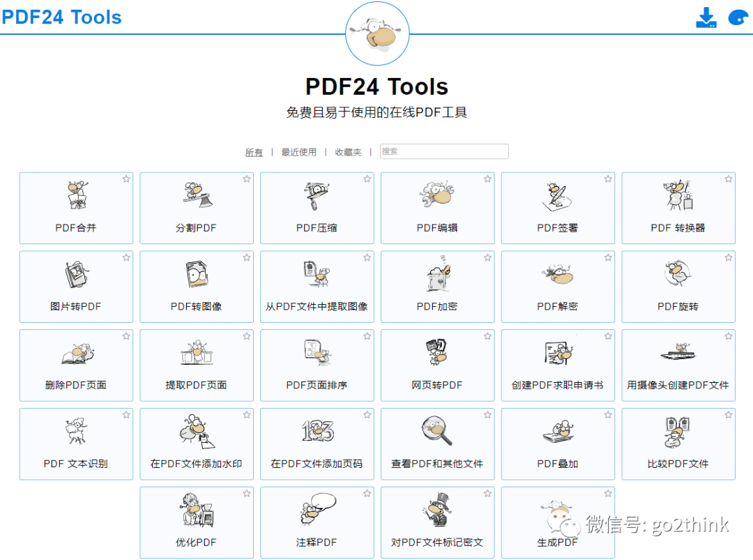Open the 创建PDF求职申请书 tool icon

point(558,353)
